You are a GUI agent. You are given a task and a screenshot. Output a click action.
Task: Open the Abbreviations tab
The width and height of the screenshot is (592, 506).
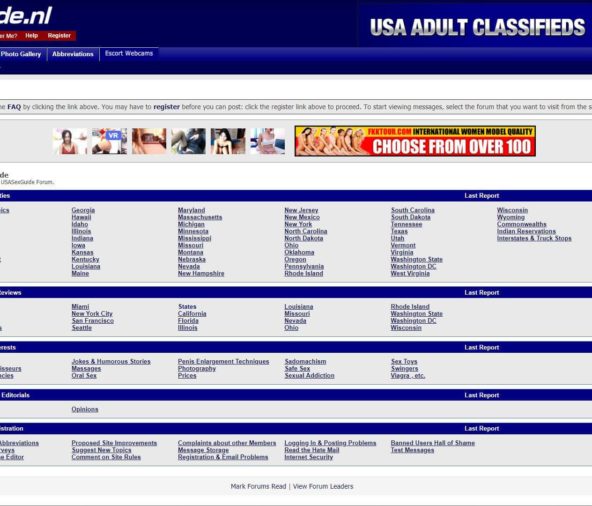73,54
